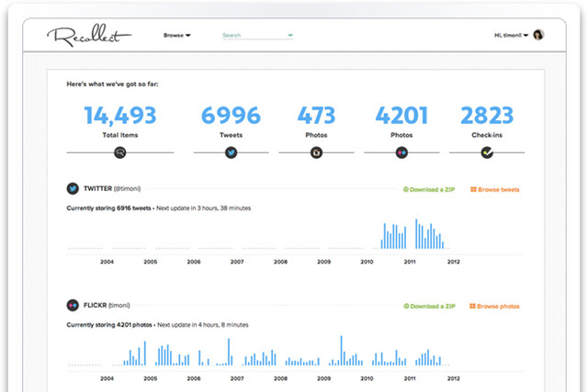Click the 6996 Tweets count

pos(231,115)
